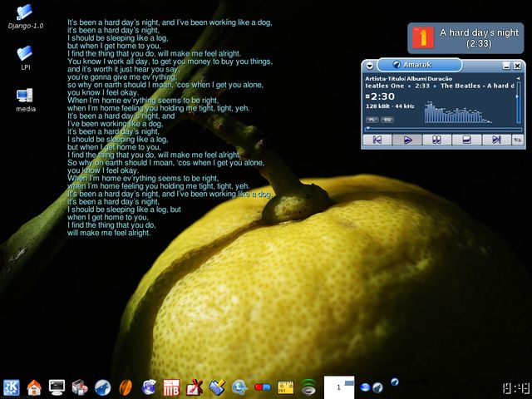Toggle the EQ equalizer button in Amarok
532x399 pixels.
[x=387, y=120]
